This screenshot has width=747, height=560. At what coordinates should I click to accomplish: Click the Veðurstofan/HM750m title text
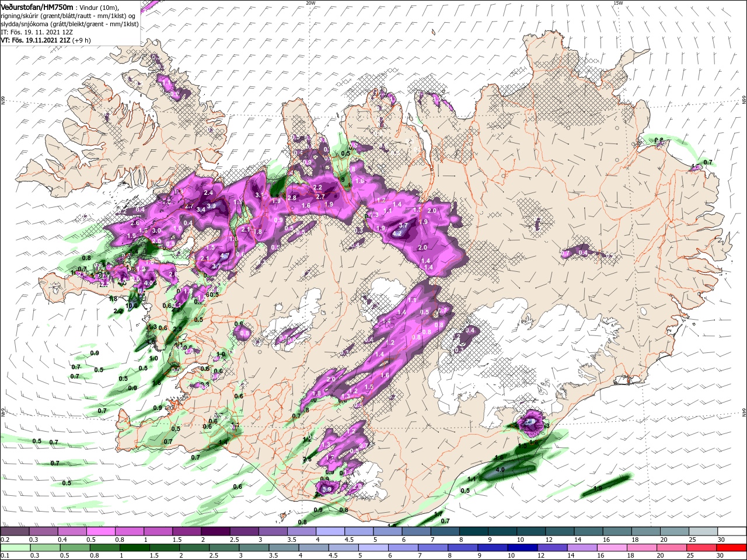click(37, 6)
